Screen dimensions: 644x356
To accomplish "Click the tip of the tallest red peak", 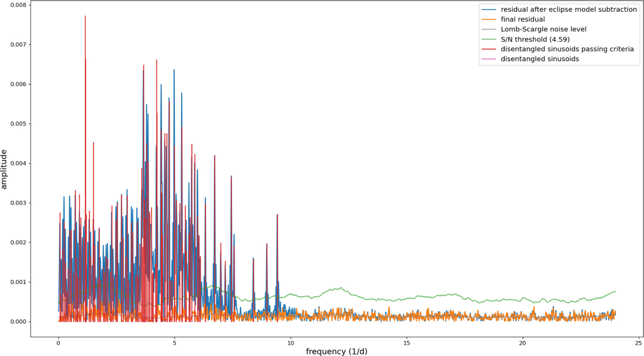I will pos(85,16).
